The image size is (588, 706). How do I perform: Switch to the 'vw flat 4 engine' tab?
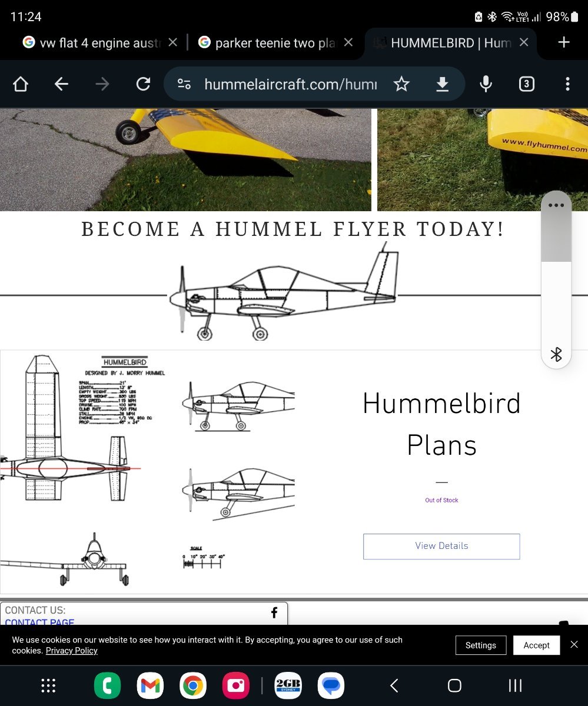(x=93, y=42)
